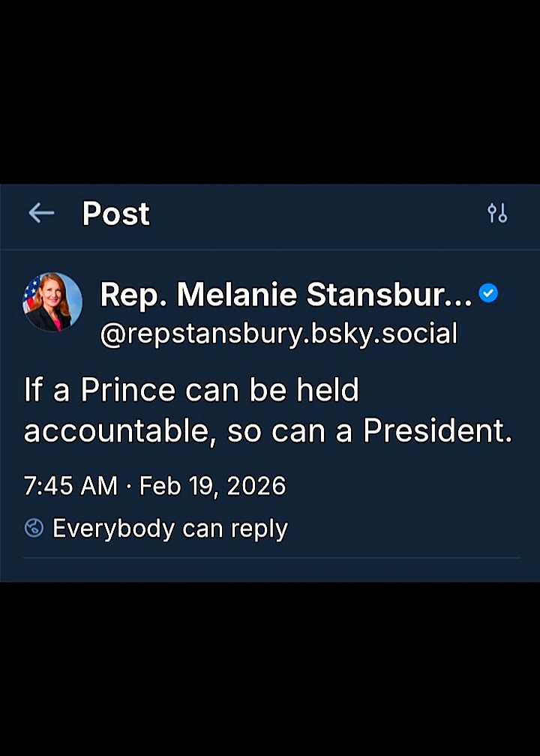The height and width of the screenshot is (756, 540).
Task: Click the date "Feb 19, 2026"
Action: [x=213, y=486]
